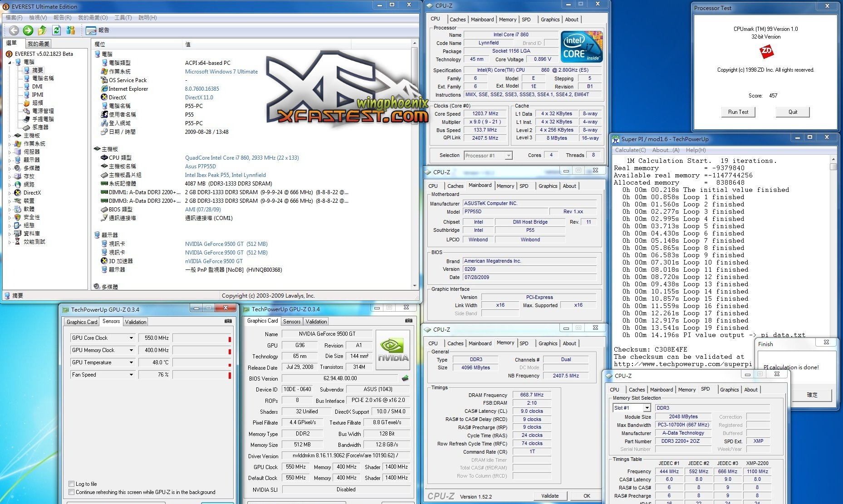
Task: Click Quit in Processor Test window
Action: pos(793,112)
